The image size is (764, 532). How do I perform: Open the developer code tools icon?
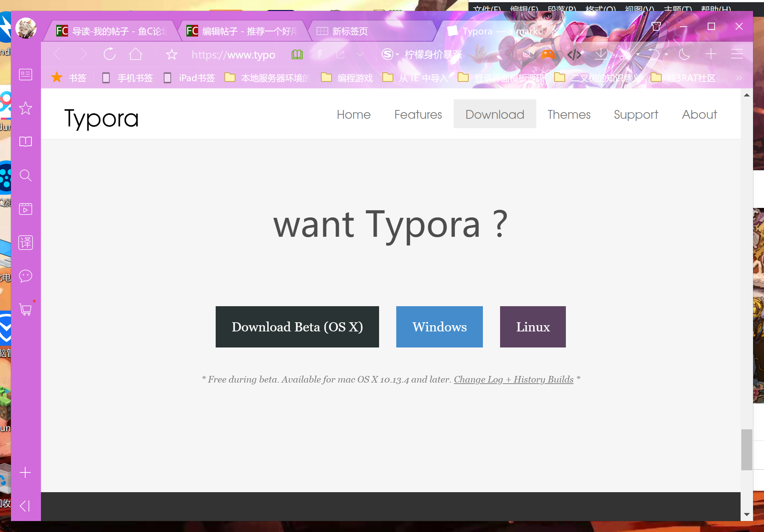[574, 54]
